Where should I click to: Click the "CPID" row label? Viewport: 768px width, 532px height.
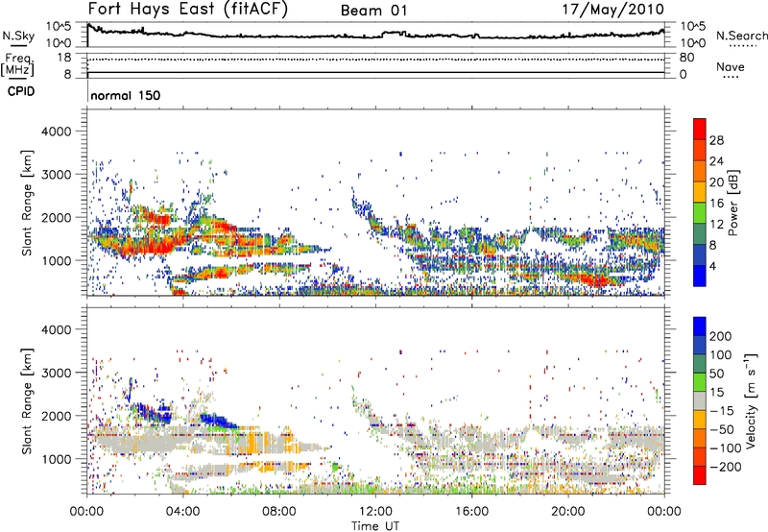pos(21,91)
